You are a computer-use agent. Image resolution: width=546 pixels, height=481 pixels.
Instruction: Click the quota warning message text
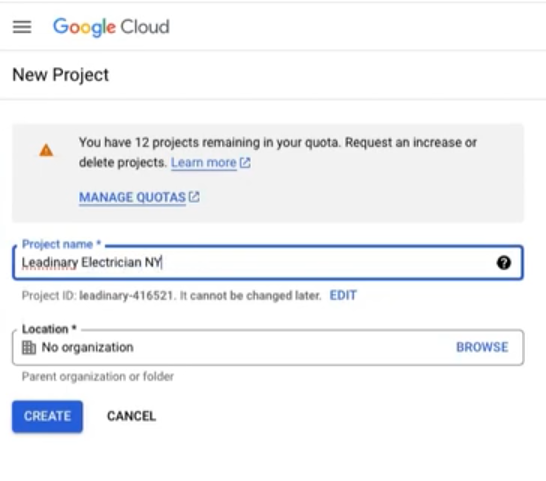(x=278, y=153)
